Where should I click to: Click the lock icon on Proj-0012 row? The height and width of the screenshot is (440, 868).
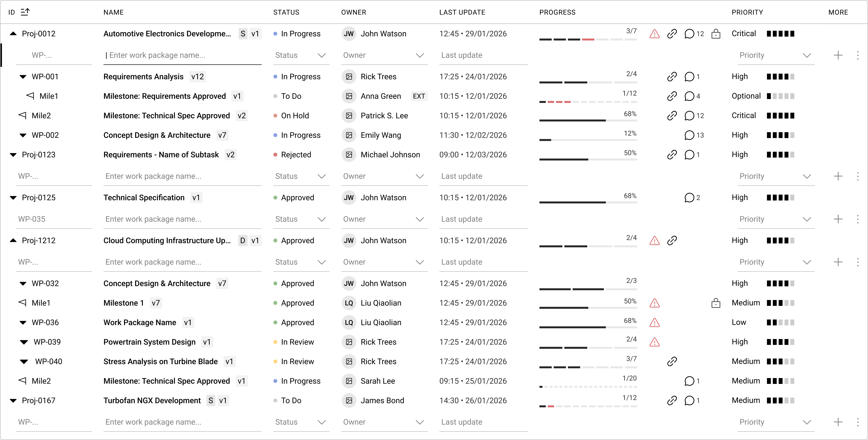pyautogui.click(x=716, y=34)
